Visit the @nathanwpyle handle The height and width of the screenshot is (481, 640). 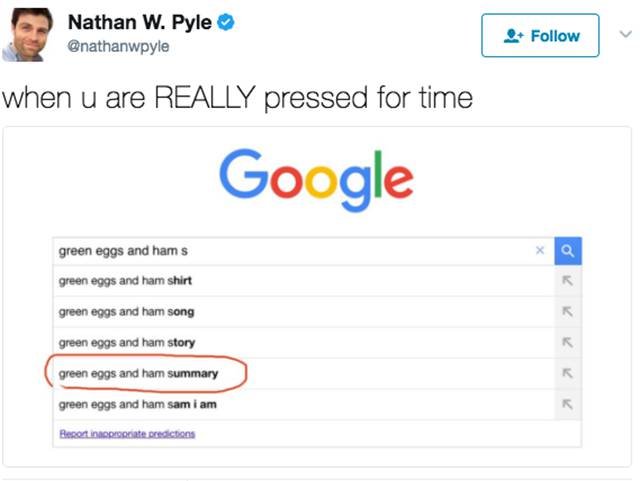coord(118,46)
